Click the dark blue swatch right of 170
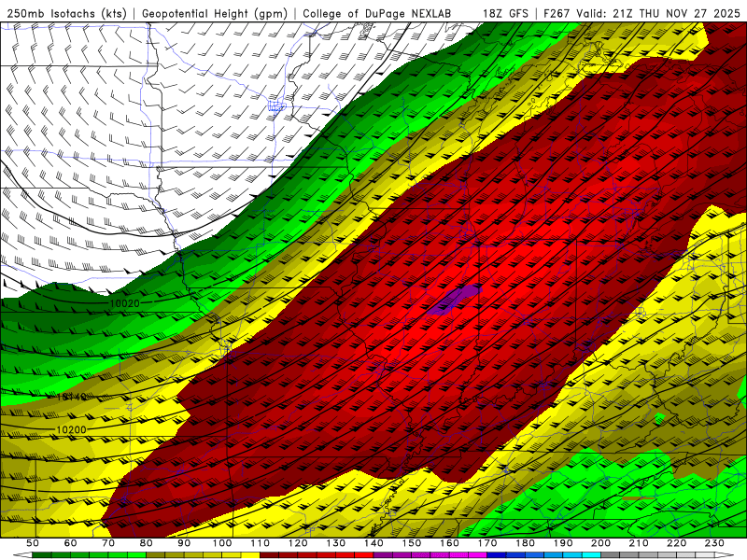 tap(497, 555)
